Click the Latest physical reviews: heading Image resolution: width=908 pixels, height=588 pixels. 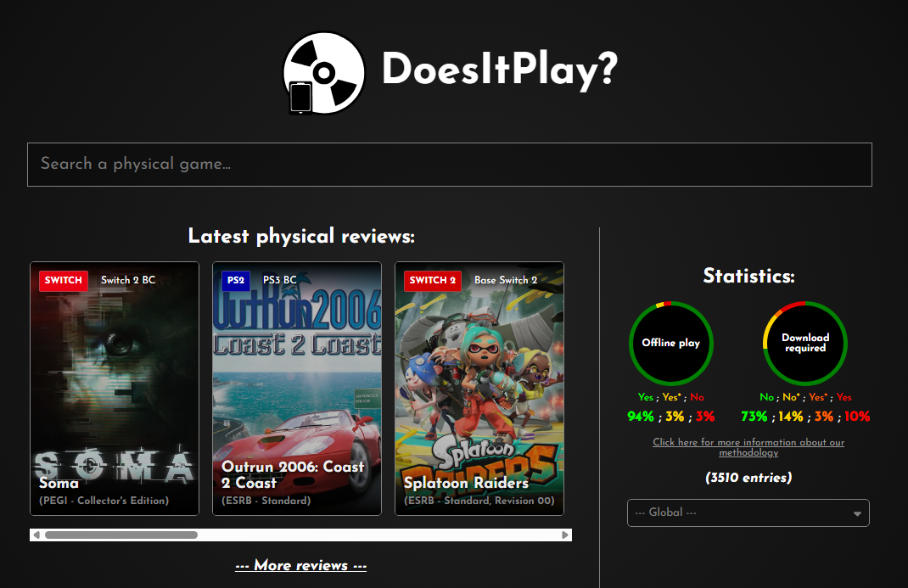(x=301, y=236)
